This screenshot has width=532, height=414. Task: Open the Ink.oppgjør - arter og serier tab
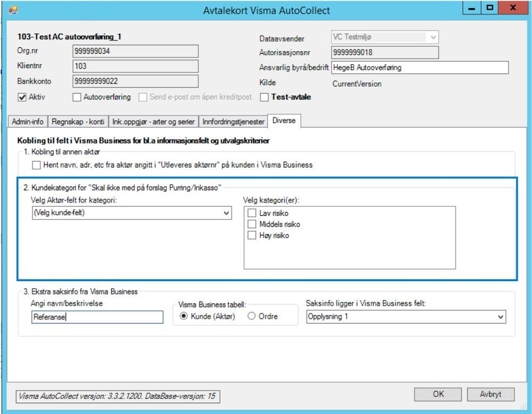coord(153,122)
